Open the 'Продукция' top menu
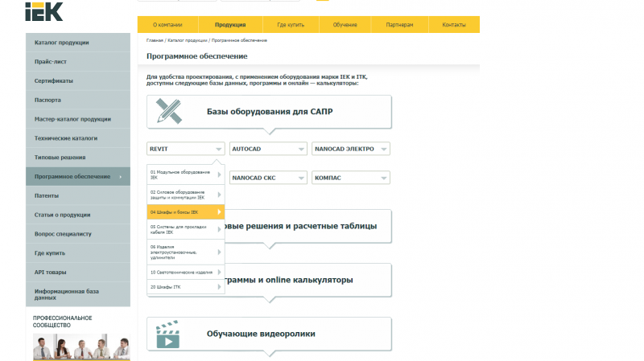This screenshot has height=361, width=644. pos(230,25)
